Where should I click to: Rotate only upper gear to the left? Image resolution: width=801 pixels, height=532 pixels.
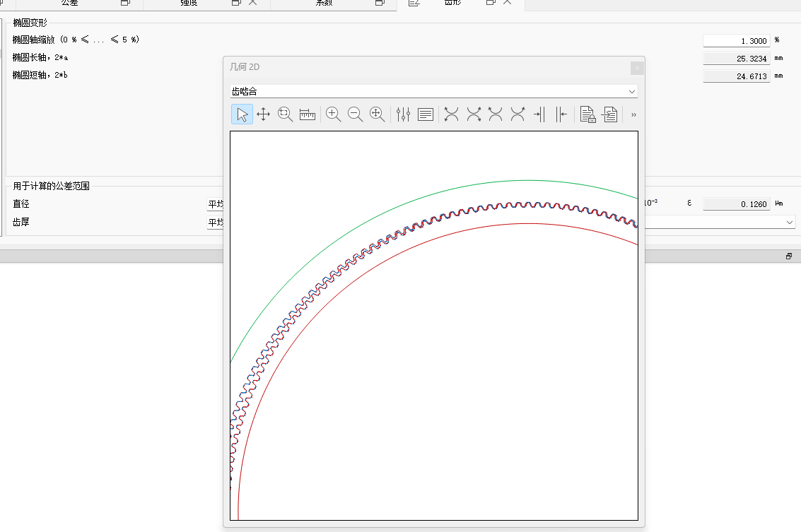point(496,114)
